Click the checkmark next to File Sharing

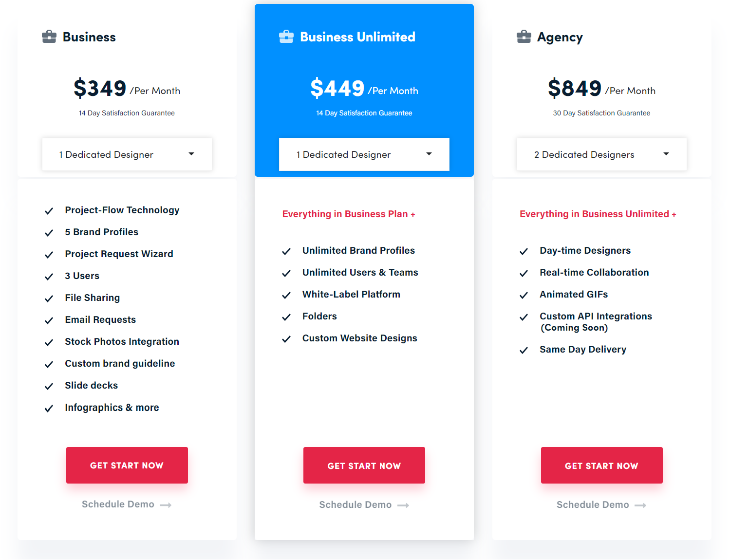click(x=49, y=299)
